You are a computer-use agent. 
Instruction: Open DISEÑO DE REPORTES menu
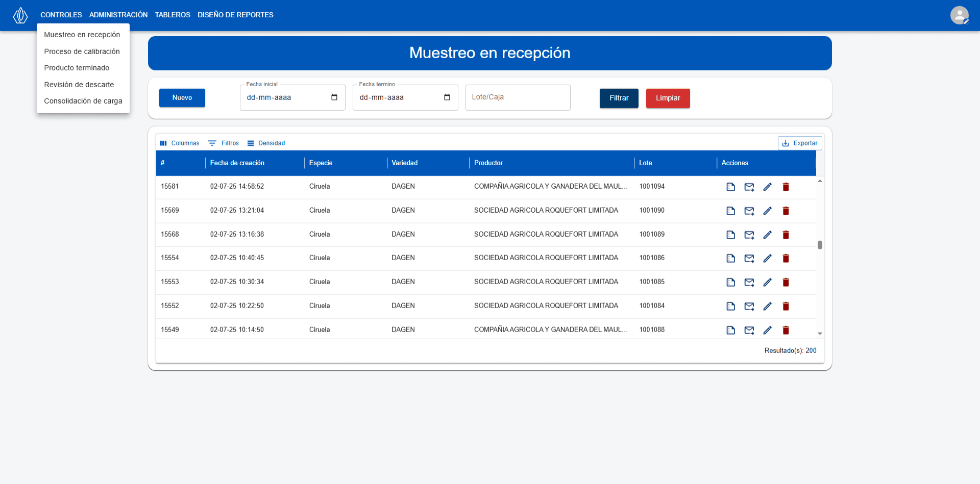[x=235, y=15]
